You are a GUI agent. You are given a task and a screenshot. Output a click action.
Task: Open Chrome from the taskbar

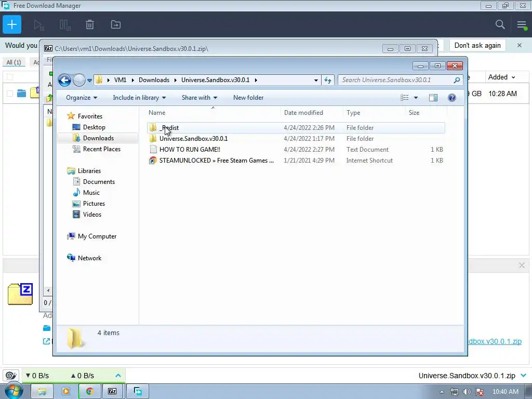point(89,392)
